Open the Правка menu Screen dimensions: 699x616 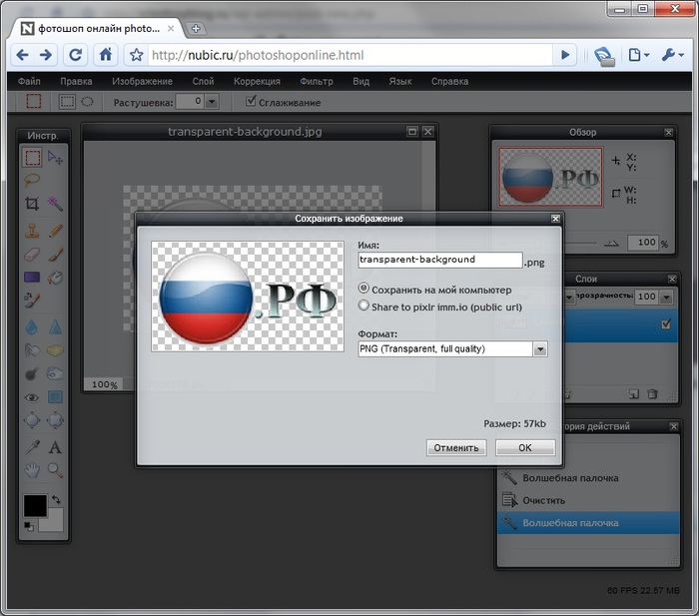tap(76, 82)
